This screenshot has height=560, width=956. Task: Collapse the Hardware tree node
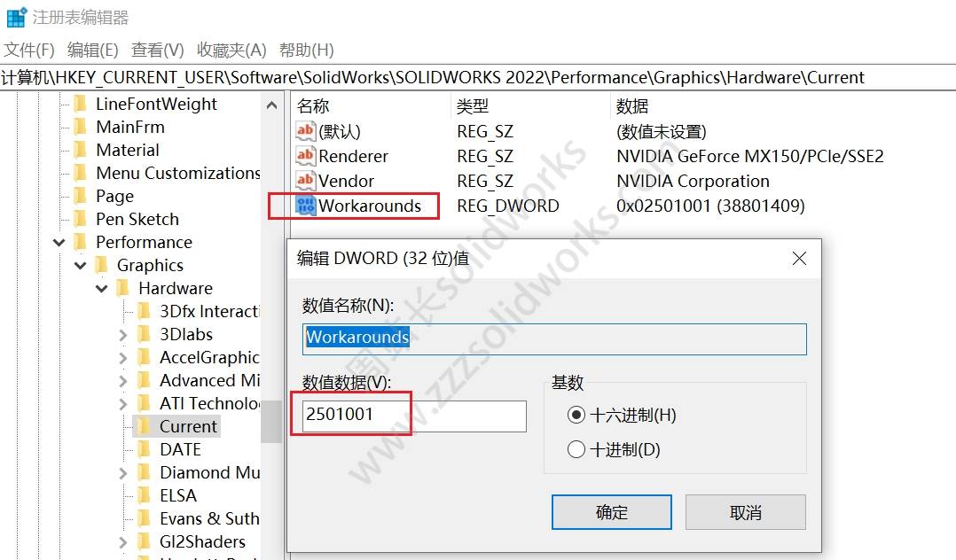click(x=102, y=288)
